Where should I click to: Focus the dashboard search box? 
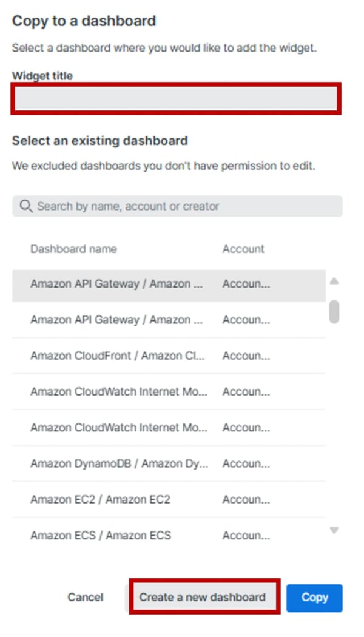coord(182,206)
